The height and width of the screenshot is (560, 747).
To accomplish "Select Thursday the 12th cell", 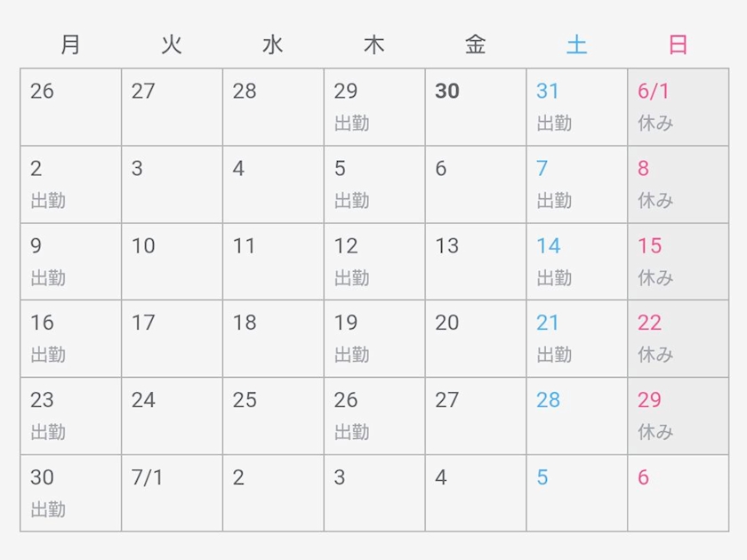I will (374, 261).
